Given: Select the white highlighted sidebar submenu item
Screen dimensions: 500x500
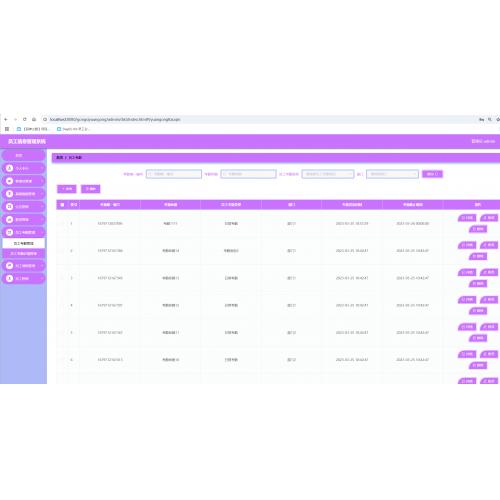Looking at the screenshot, I should tap(23, 243).
